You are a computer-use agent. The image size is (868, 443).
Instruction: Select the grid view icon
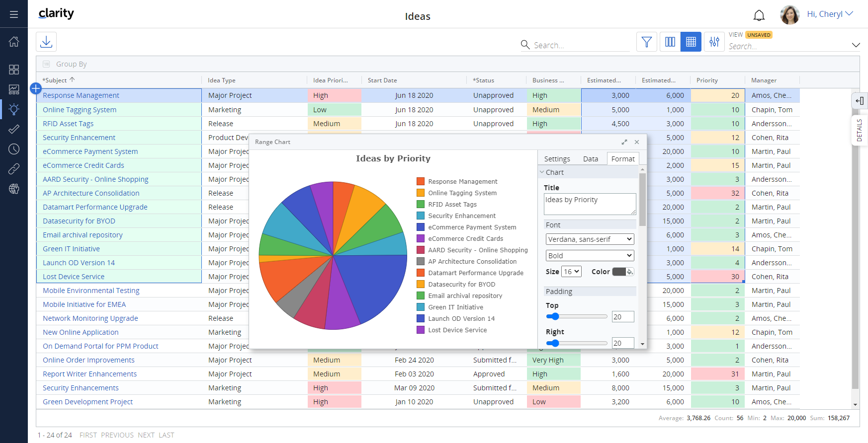(x=691, y=42)
